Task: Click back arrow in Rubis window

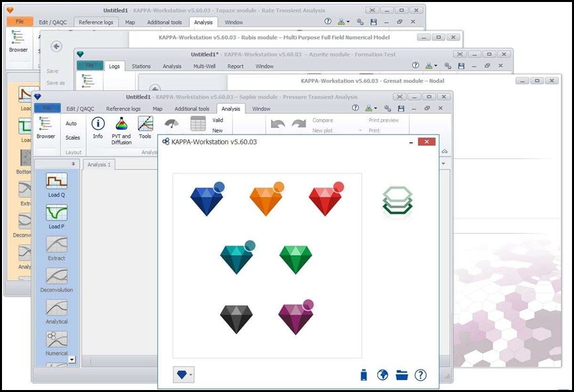Action: 56,46
